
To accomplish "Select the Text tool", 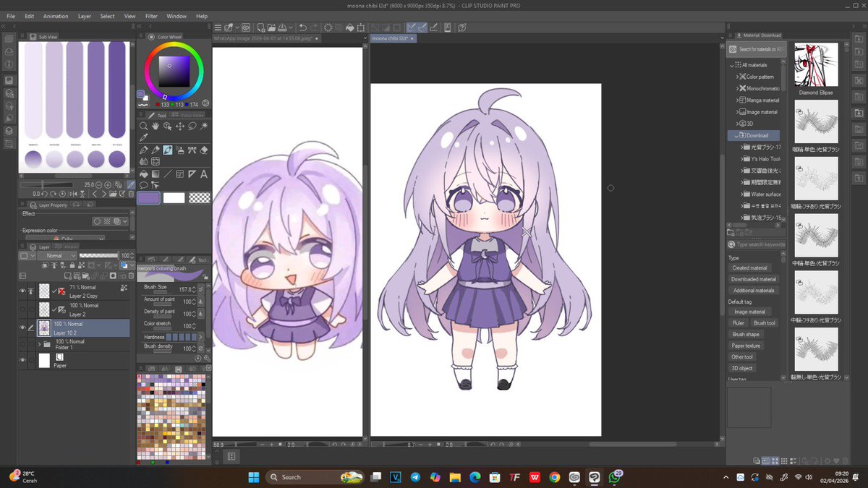I will coord(204,174).
